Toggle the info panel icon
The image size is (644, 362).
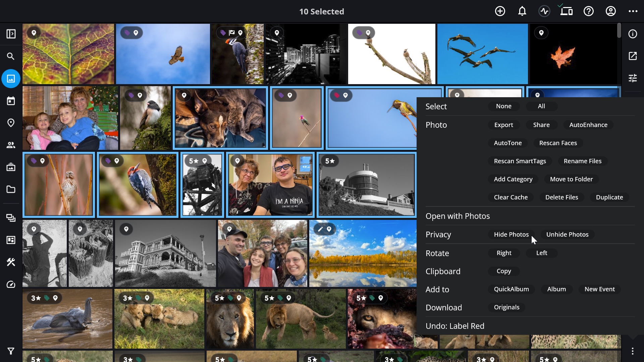(633, 34)
